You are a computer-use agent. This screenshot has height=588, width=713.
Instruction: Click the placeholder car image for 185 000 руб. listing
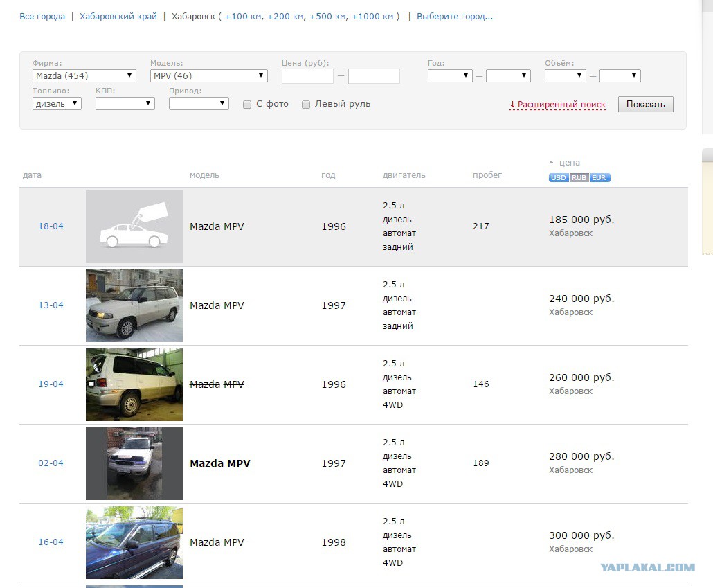tap(134, 226)
